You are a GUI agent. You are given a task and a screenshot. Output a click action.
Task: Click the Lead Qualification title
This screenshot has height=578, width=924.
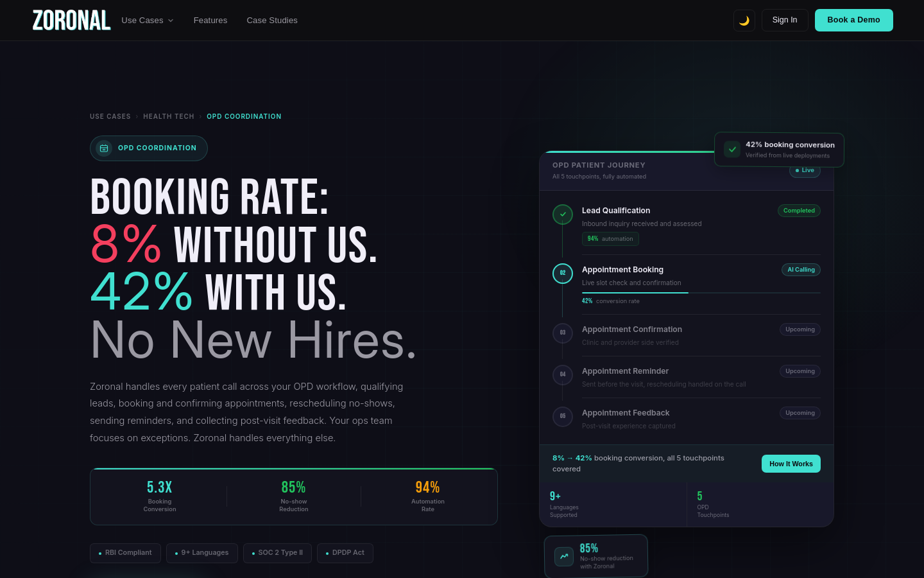click(x=616, y=211)
